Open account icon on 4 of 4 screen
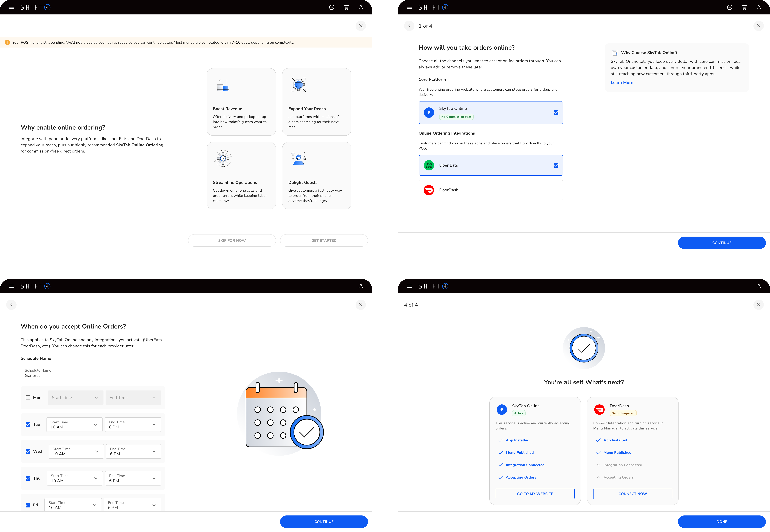This screenshot has height=532, width=770. click(x=758, y=286)
